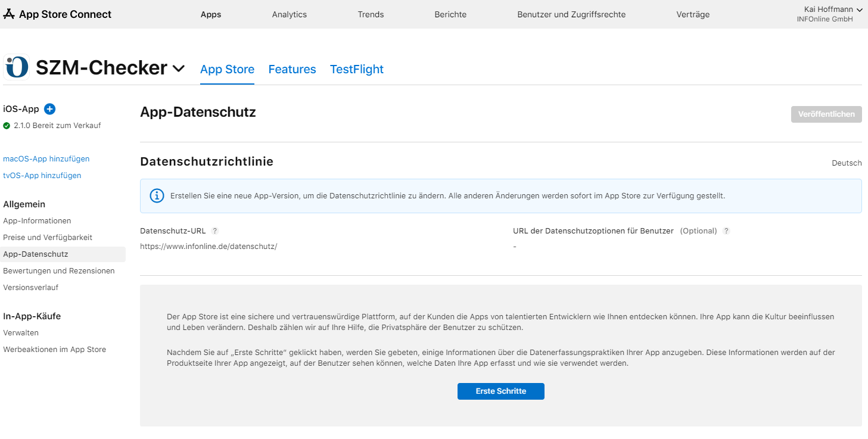Click the App-Datenschutz page heading

198,112
